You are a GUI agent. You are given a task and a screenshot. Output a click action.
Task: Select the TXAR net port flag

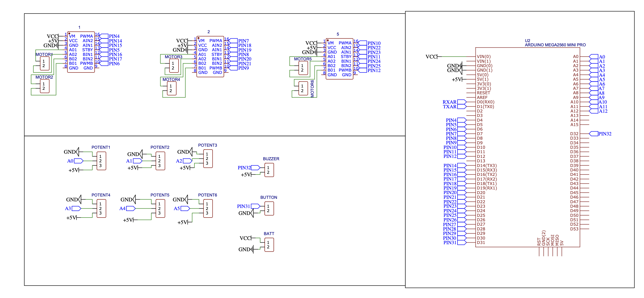[x=461, y=107]
